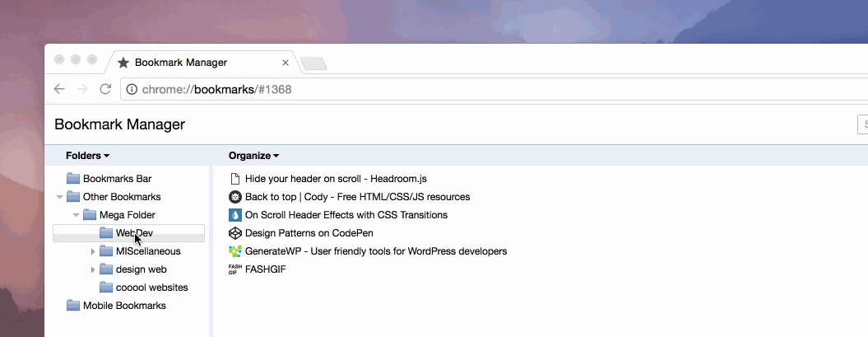This screenshot has width=868, height=337.
Task: Click the cooool websites folder icon
Action: (x=106, y=288)
